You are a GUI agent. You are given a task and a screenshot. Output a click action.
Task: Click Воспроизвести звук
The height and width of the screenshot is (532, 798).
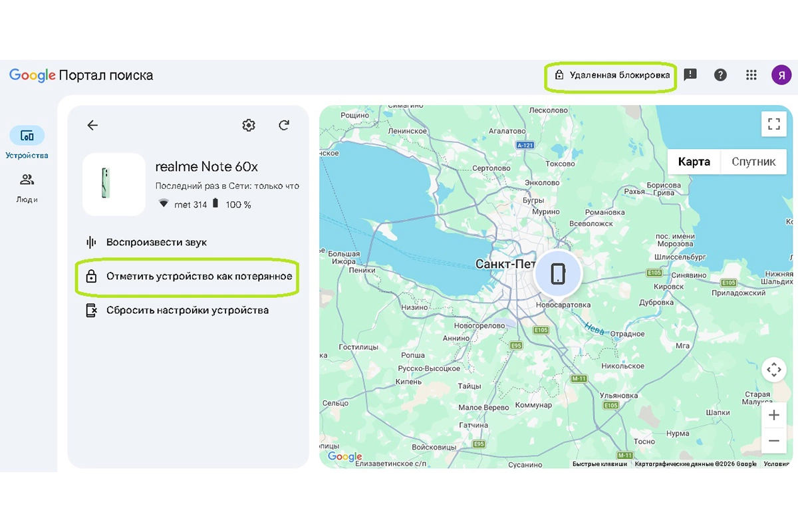pyautogui.click(x=147, y=242)
